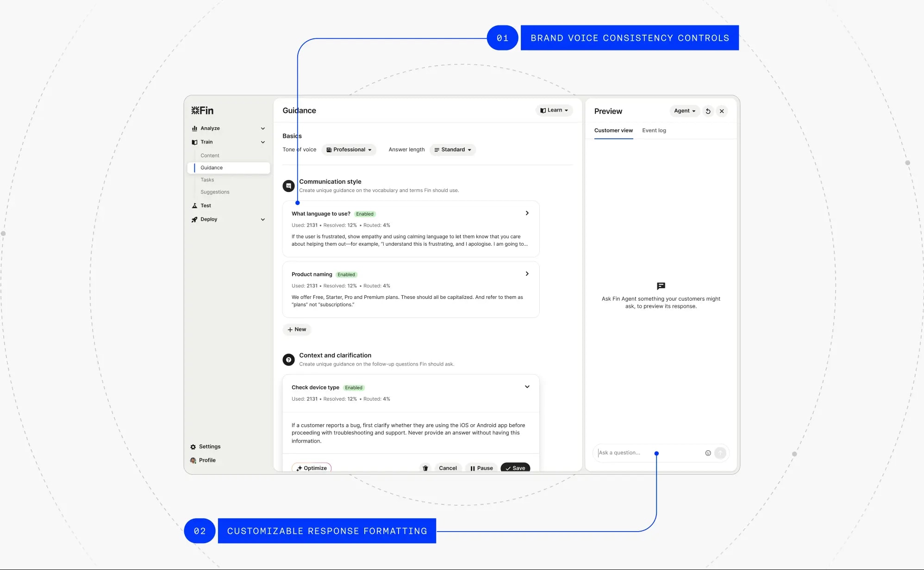Open the emoji picker in Preview

(x=708, y=453)
